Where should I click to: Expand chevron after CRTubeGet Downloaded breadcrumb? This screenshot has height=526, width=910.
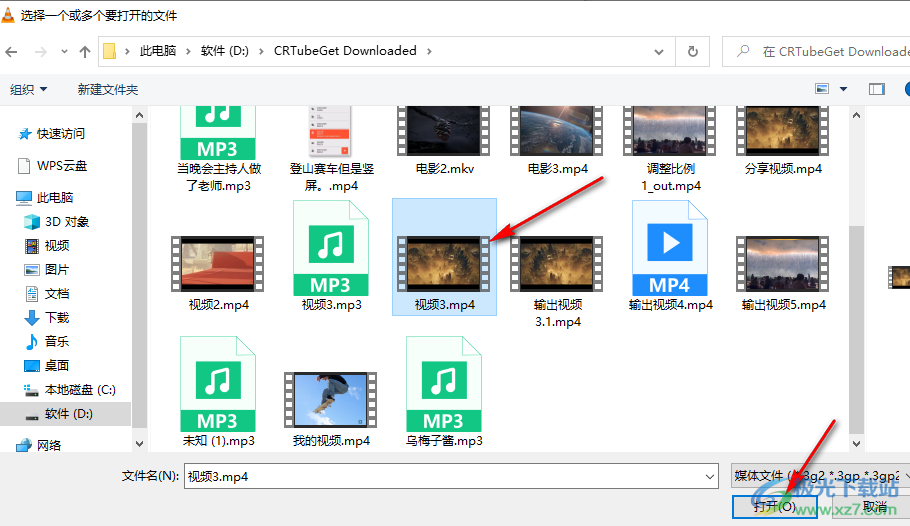coord(429,51)
